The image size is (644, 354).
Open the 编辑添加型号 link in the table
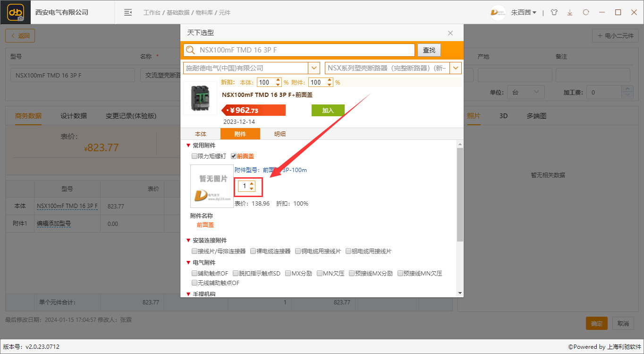(x=54, y=224)
